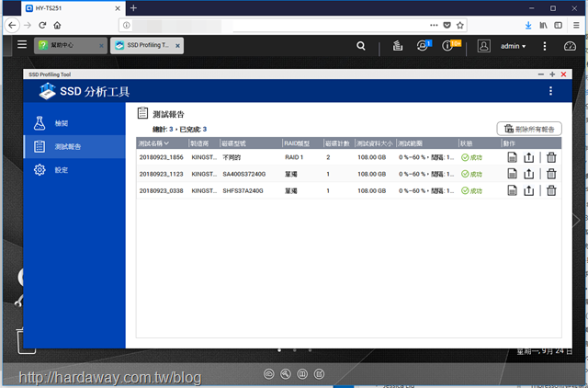Delete report 20180923_0338
The height and width of the screenshot is (388, 588).
click(x=551, y=190)
